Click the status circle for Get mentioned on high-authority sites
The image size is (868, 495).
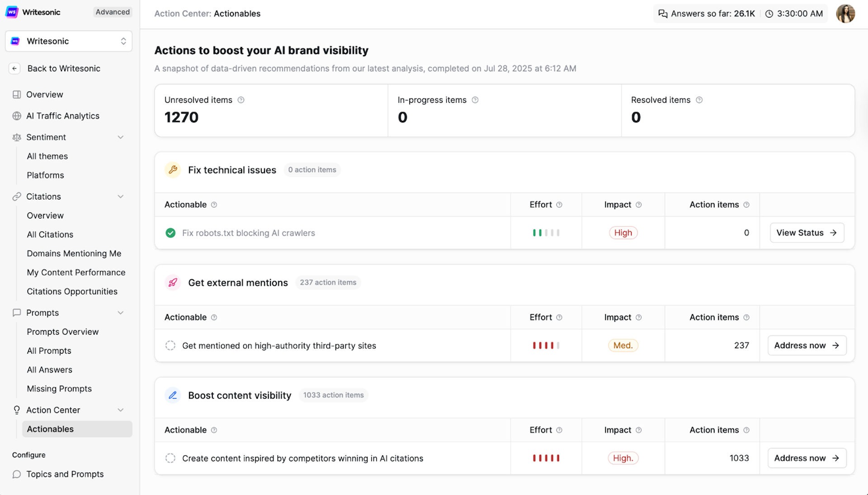click(170, 345)
